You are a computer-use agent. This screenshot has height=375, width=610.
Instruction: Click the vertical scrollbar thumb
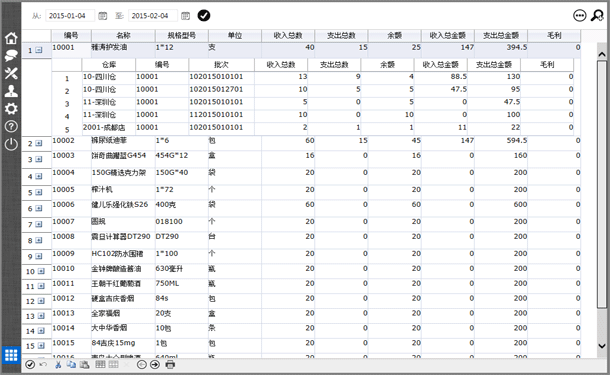pos(602,185)
